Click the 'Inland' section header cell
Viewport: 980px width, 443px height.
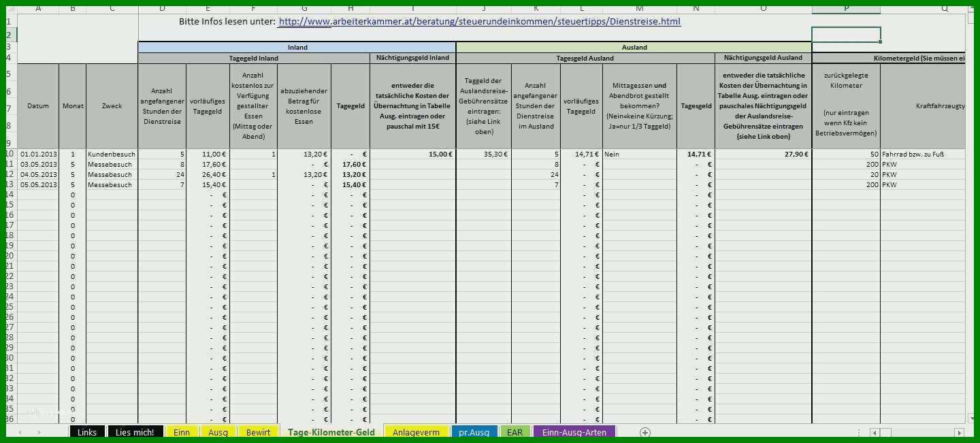[297, 48]
